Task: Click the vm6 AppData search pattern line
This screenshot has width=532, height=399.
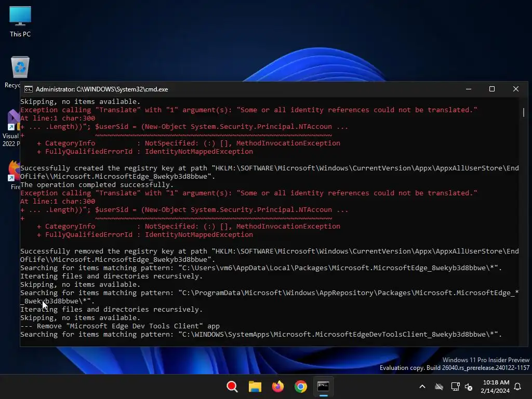Action: pos(261,268)
